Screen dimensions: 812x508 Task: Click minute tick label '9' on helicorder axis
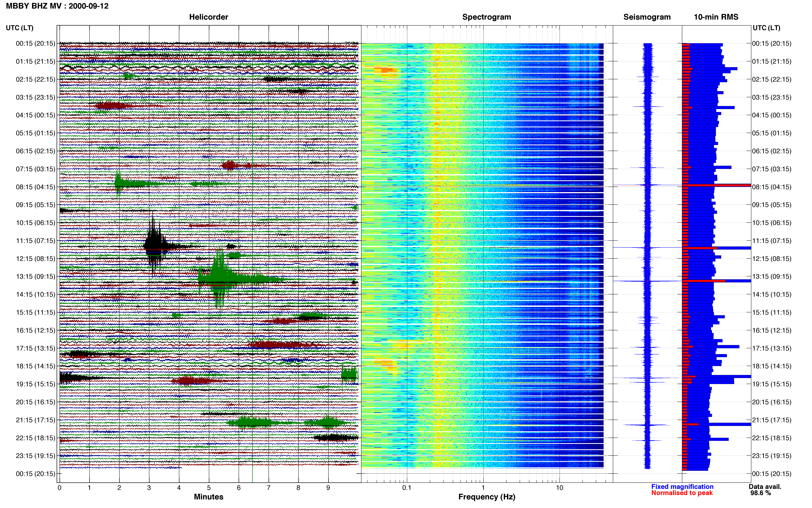click(328, 487)
